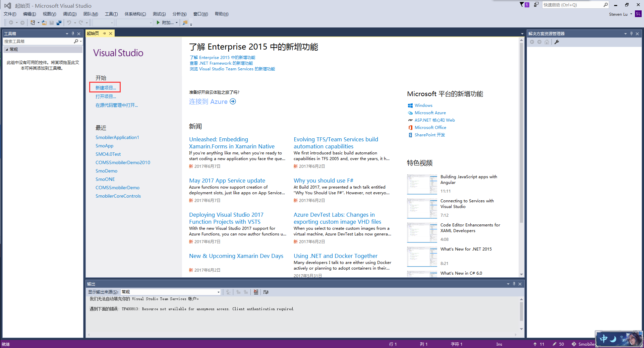Click the Open File toolbar icon
This screenshot has height=348, width=644.
44,22
